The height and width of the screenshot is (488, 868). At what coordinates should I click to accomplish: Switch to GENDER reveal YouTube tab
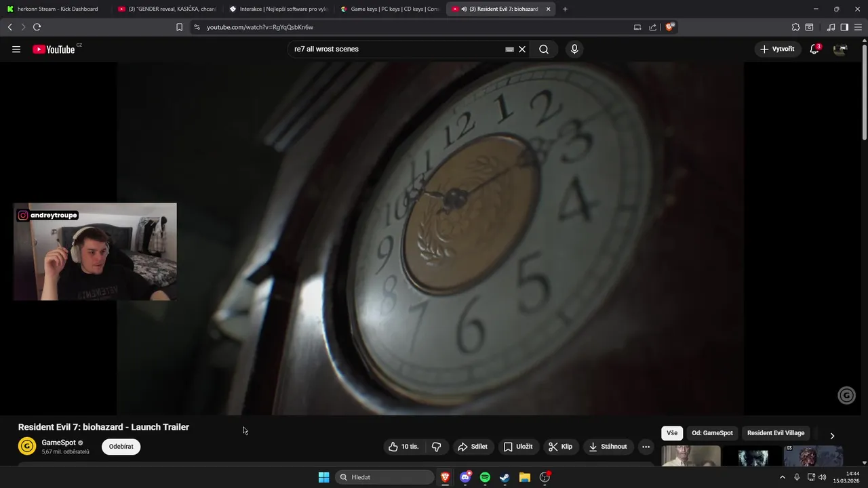click(x=167, y=9)
